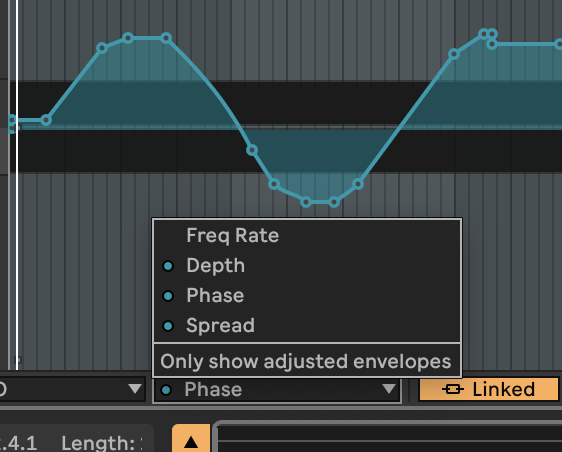This screenshot has height=452, width=562.
Task: Expand the Phase parameter chooser arrow
Action: (x=389, y=389)
